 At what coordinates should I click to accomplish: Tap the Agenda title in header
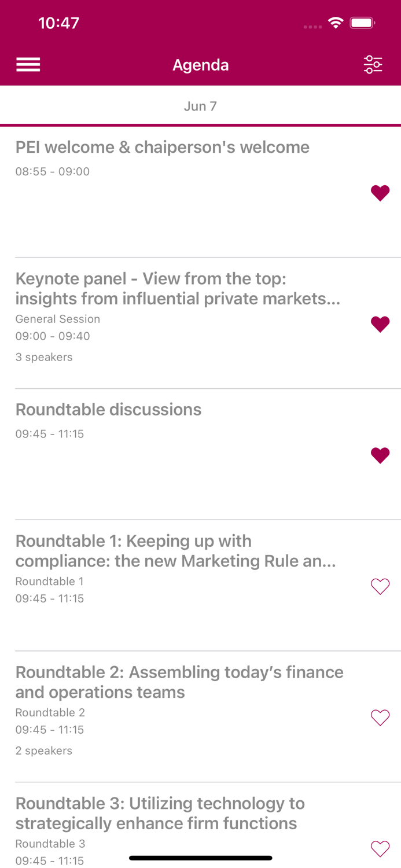click(200, 64)
